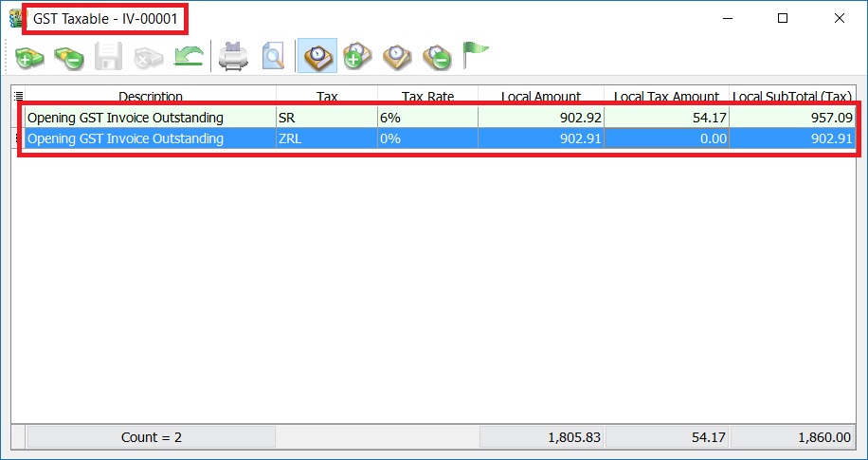
Task: Click the green undo arrow icon
Action: point(189,57)
